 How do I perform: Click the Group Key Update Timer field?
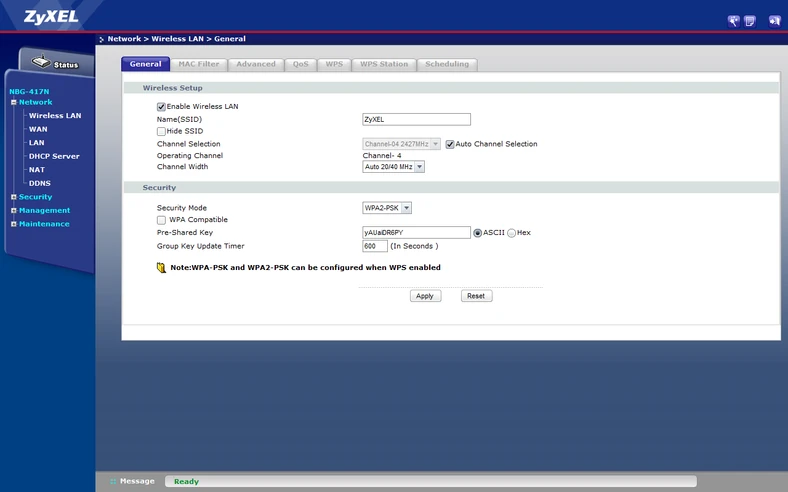pyautogui.click(x=375, y=246)
